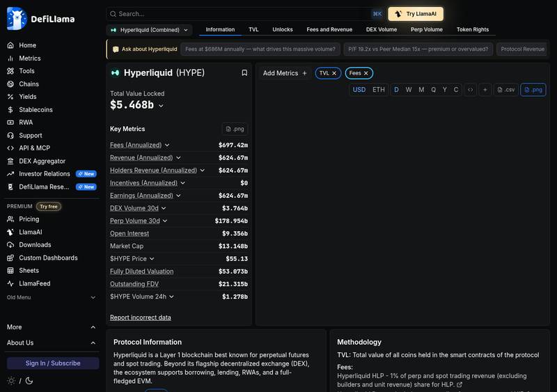Image resolution: width=557 pixels, height=392 pixels.
Task: Open the Pricing page
Action: pos(29,219)
